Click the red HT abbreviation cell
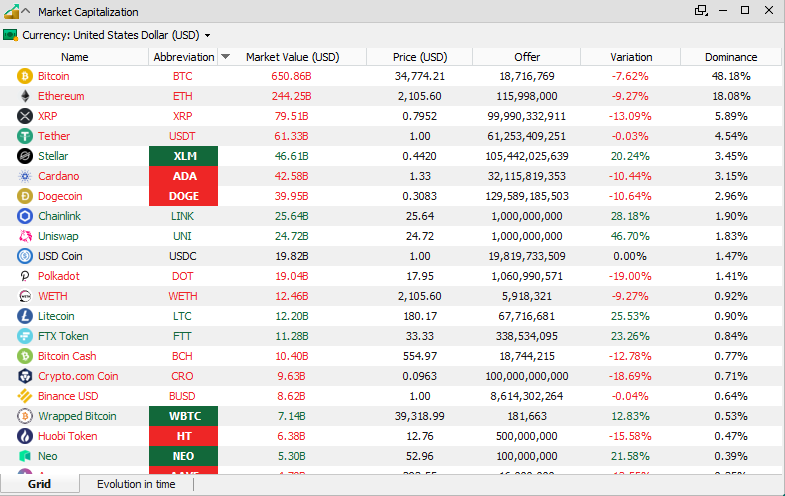Image resolution: width=785 pixels, height=496 pixels. (x=184, y=436)
